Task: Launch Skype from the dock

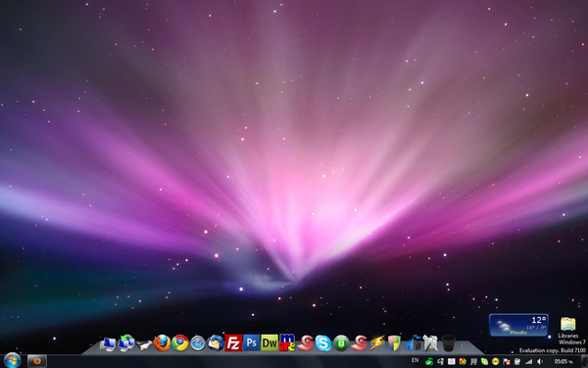Action: [x=322, y=342]
